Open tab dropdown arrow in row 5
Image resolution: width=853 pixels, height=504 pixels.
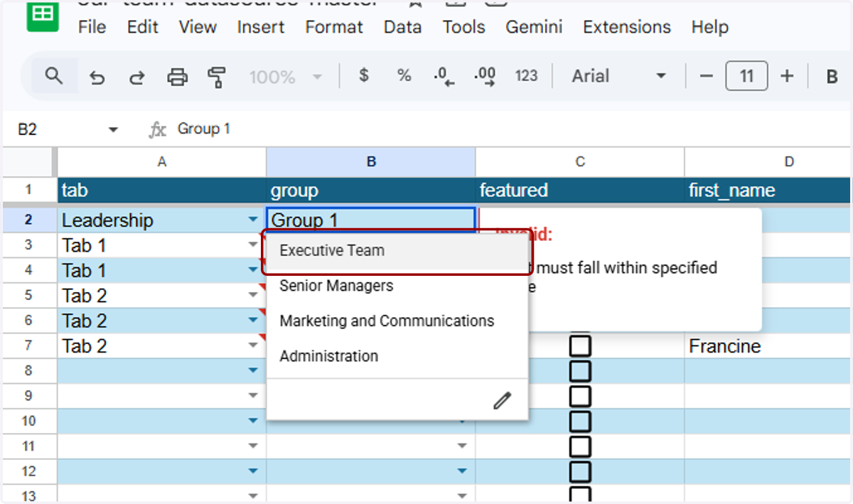click(x=253, y=296)
